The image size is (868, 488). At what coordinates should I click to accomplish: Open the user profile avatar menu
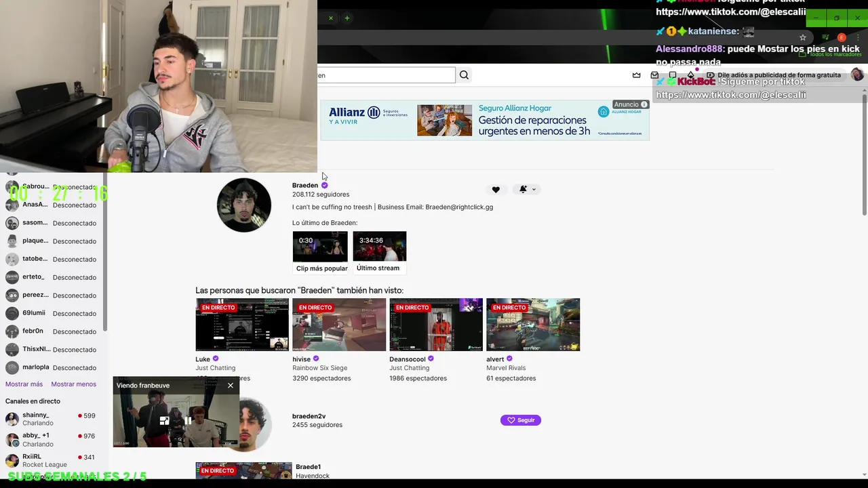(857, 75)
